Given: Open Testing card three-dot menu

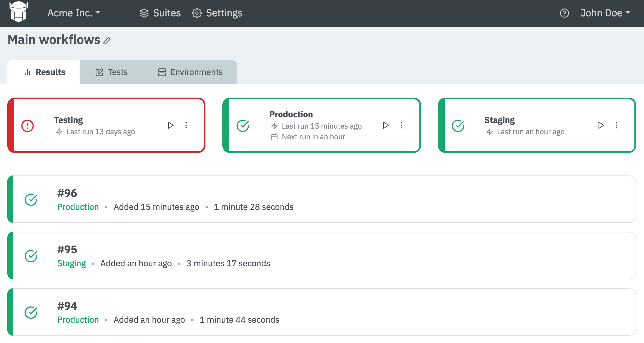Looking at the screenshot, I should (x=186, y=125).
